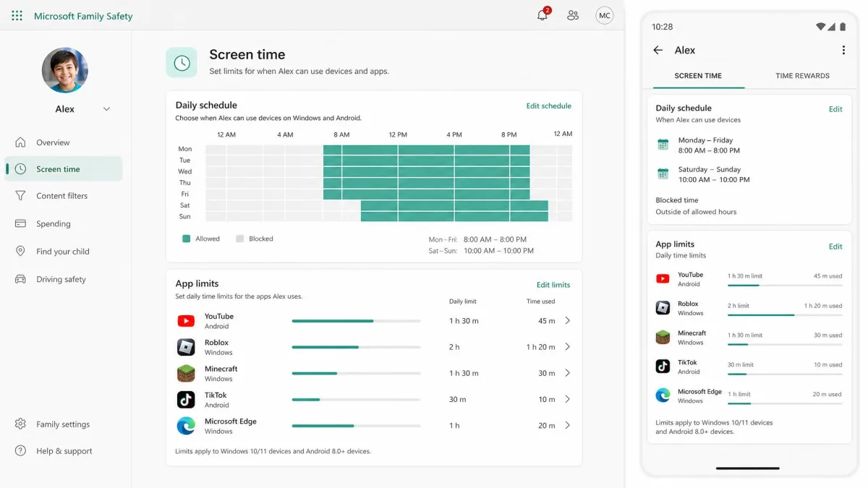Screen dimensions: 868x488
Task: Open Driving safety in sidebar
Action: coord(64,280)
